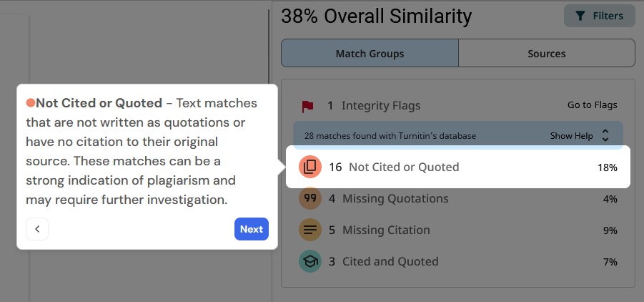The height and width of the screenshot is (302, 644).
Task: Expand Show Help text
Action: tap(571, 136)
